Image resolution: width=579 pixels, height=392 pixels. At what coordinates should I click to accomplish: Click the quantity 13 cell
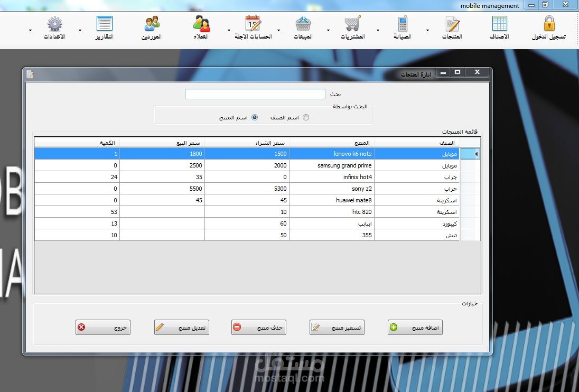[x=77, y=223]
